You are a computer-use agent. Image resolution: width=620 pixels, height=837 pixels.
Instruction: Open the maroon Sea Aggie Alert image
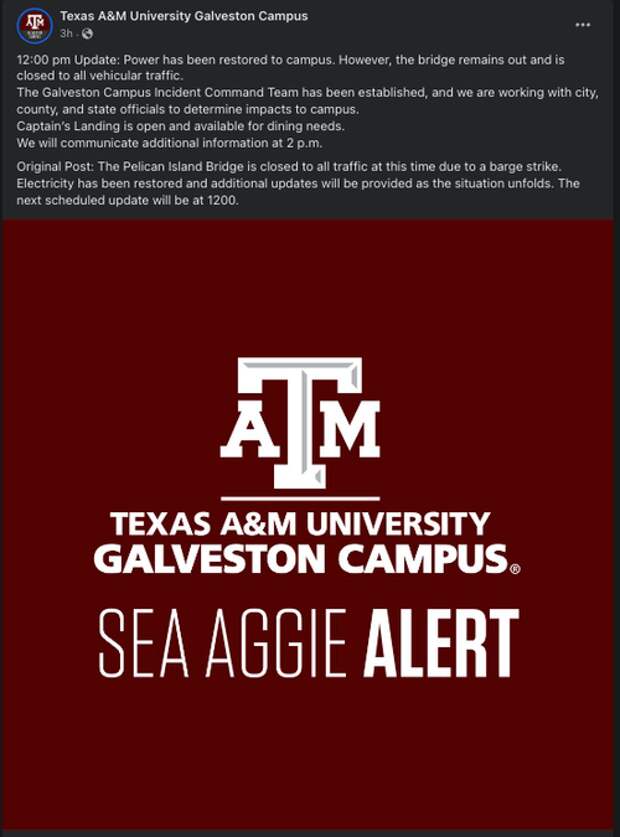click(x=308, y=526)
